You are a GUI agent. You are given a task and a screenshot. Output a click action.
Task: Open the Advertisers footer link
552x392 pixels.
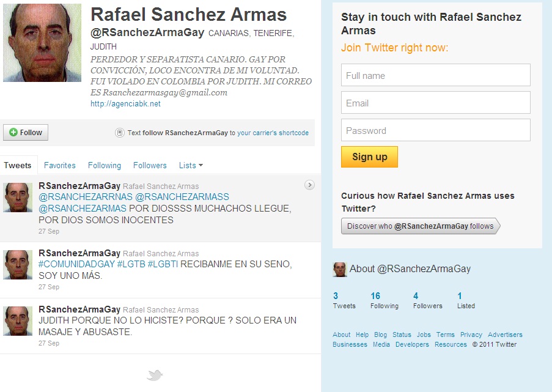pos(505,335)
